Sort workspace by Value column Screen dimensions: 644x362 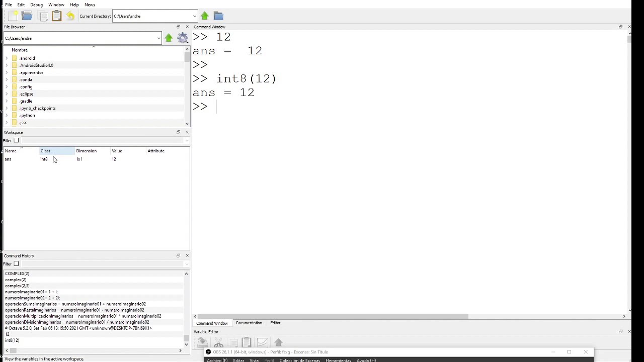[128, 151]
